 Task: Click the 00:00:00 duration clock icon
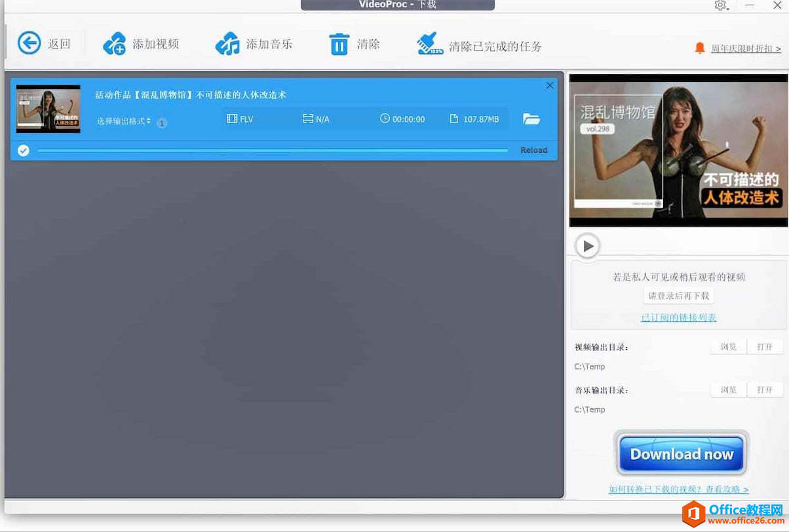click(x=385, y=119)
